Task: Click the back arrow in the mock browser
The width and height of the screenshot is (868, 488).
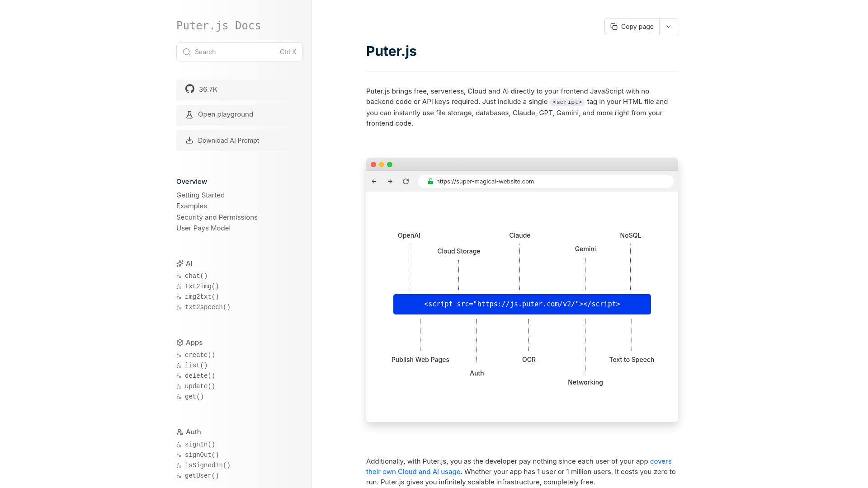Action: point(374,182)
